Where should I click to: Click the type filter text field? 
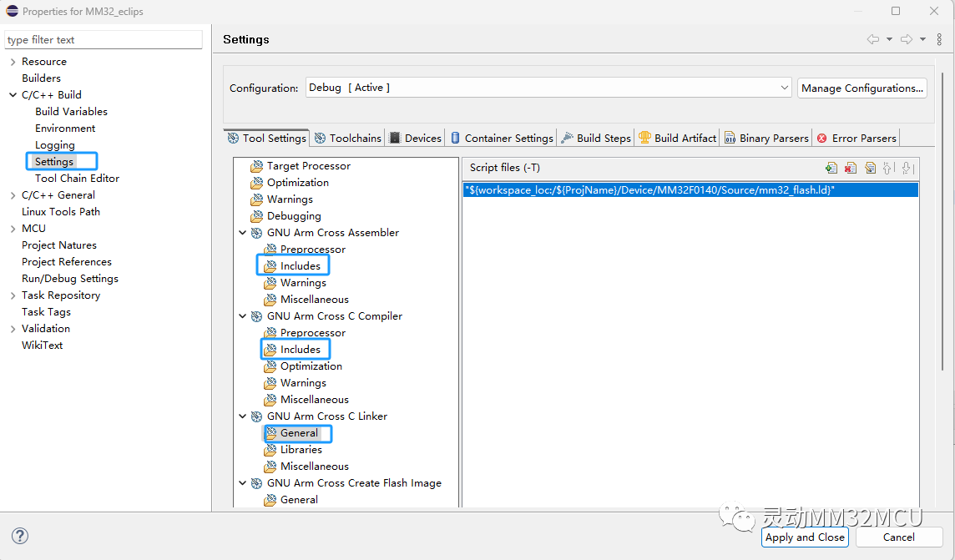[104, 40]
